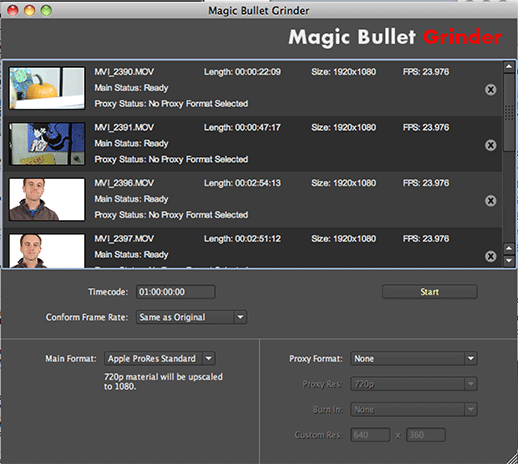Remove MVI_2396.MOV from the list
Image resolution: width=518 pixels, height=464 pixels.
point(490,201)
